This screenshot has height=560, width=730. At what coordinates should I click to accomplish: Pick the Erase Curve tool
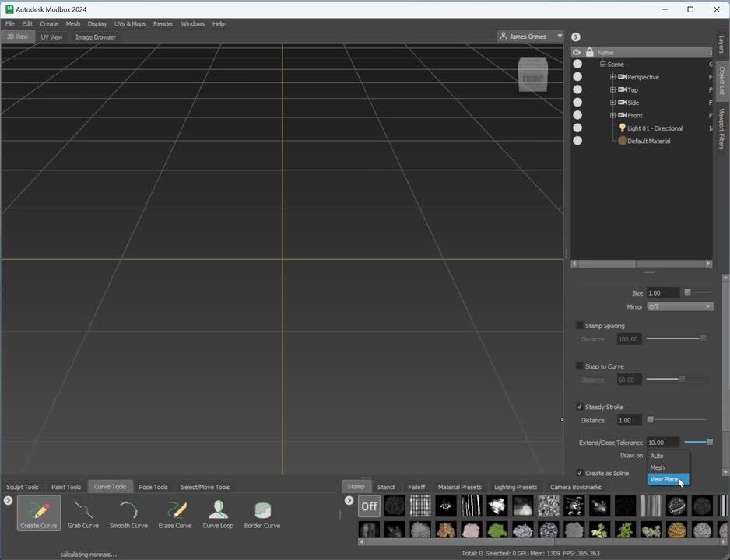coord(175,513)
